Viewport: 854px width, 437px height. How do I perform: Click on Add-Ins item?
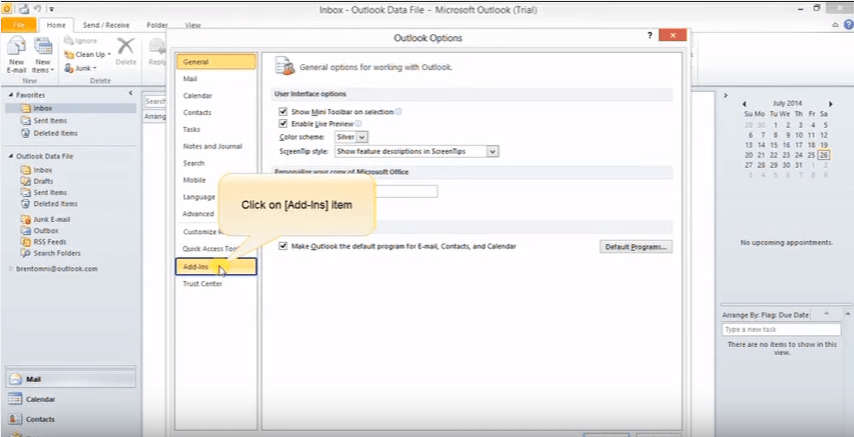[x=216, y=267]
